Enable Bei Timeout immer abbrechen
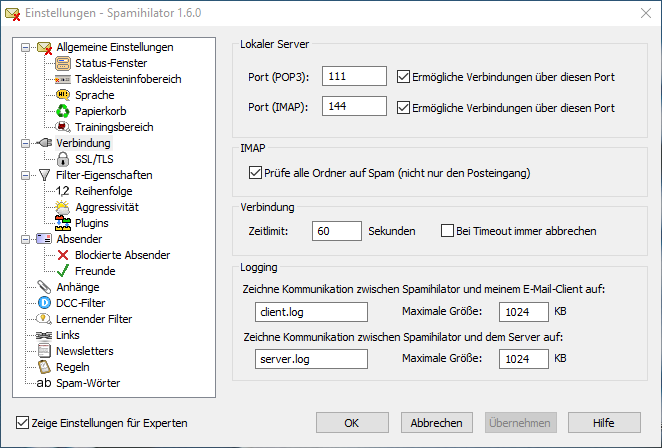 (x=447, y=231)
